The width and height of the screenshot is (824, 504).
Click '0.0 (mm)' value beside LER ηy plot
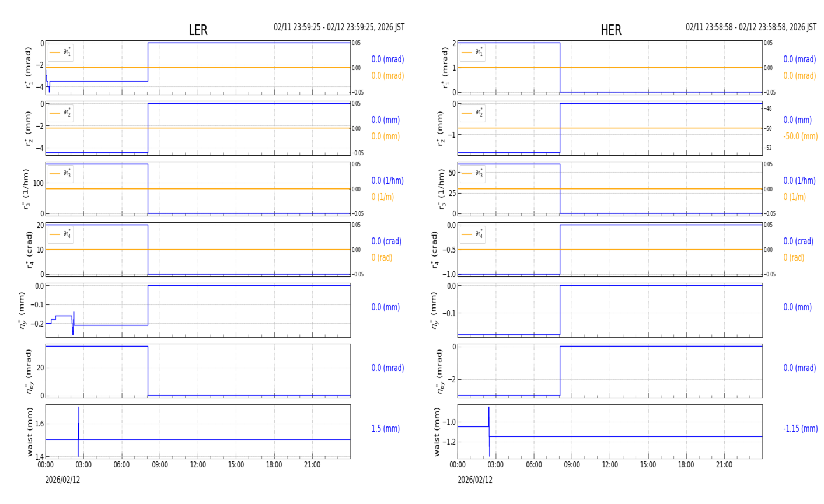[386, 307]
